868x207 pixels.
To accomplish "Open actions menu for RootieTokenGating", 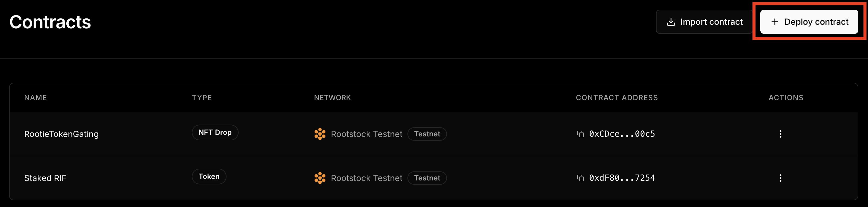I will click(780, 134).
